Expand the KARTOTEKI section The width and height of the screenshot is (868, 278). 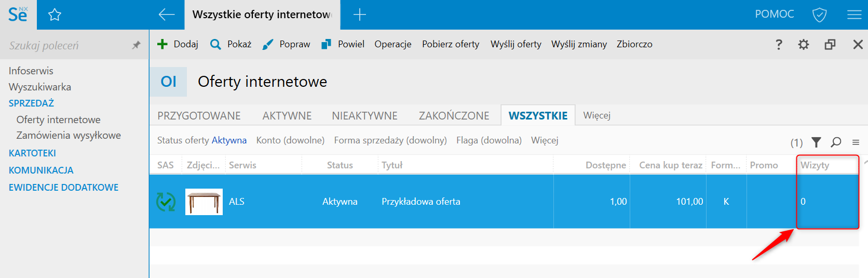(x=32, y=153)
